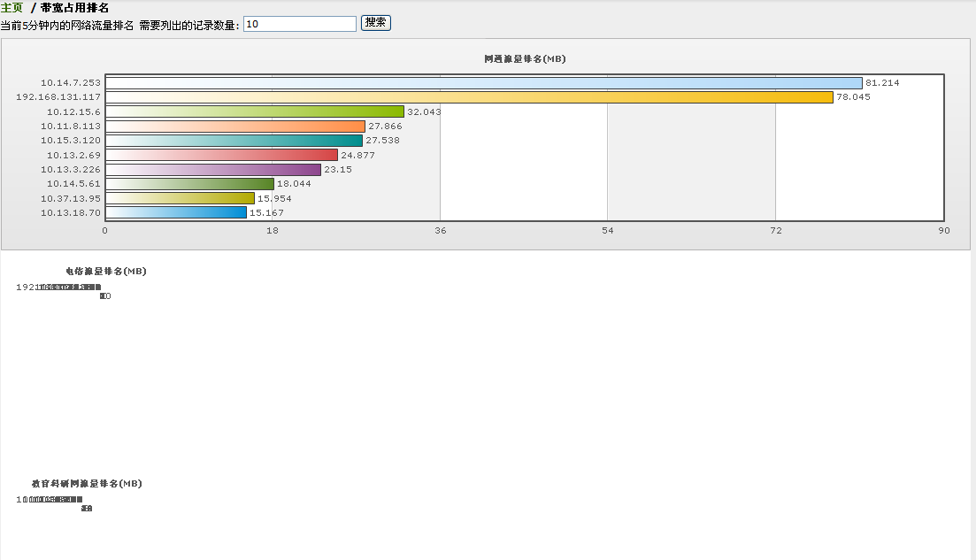The height and width of the screenshot is (560, 976).
Task: Click the x-axis tick label 54
Action: [x=607, y=231]
